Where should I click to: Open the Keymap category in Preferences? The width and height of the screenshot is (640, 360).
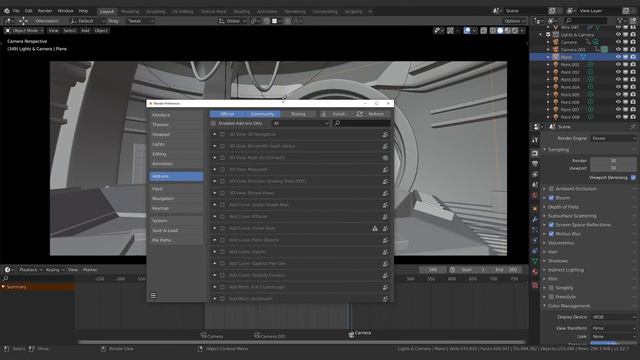tap(176, 208)
